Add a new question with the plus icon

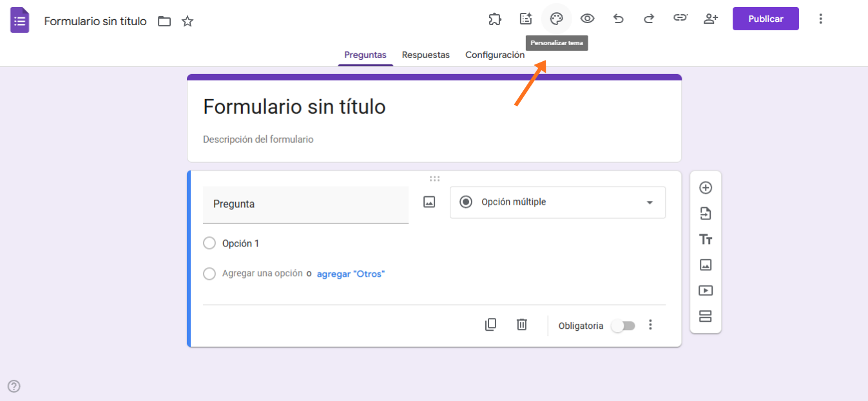[706, 187]
